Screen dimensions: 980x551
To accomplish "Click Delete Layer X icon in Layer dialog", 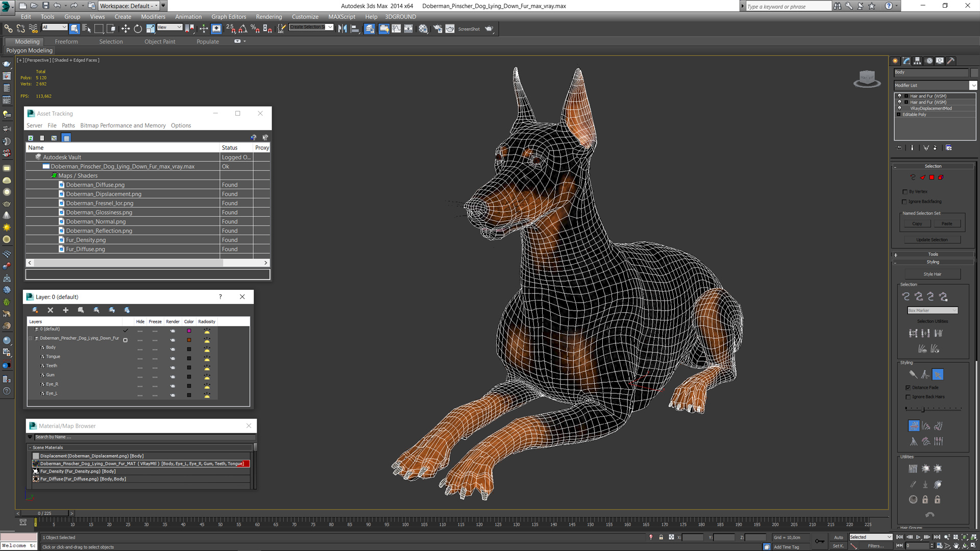I will coord(50,310).
